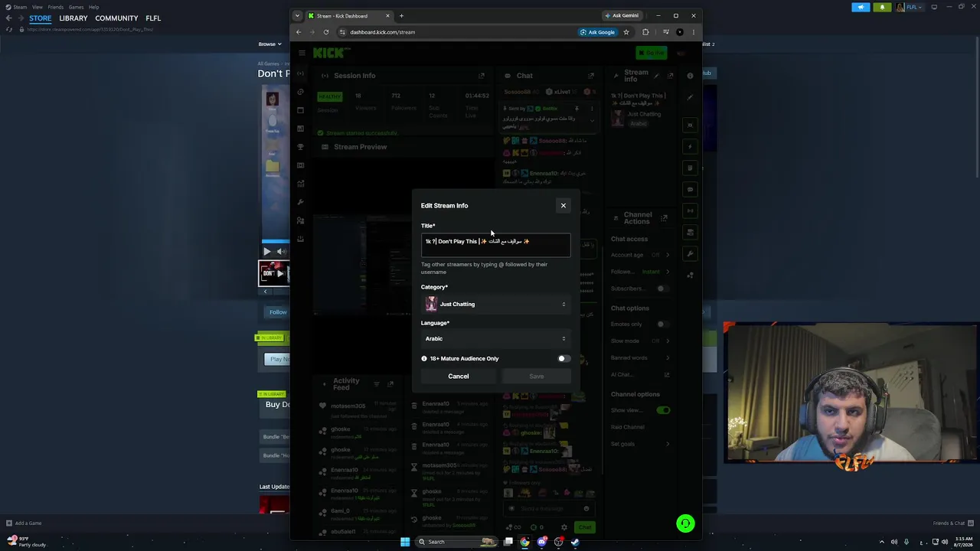Go back in the Chrome browser
980x551 pixels.
[x=299, y=32]
